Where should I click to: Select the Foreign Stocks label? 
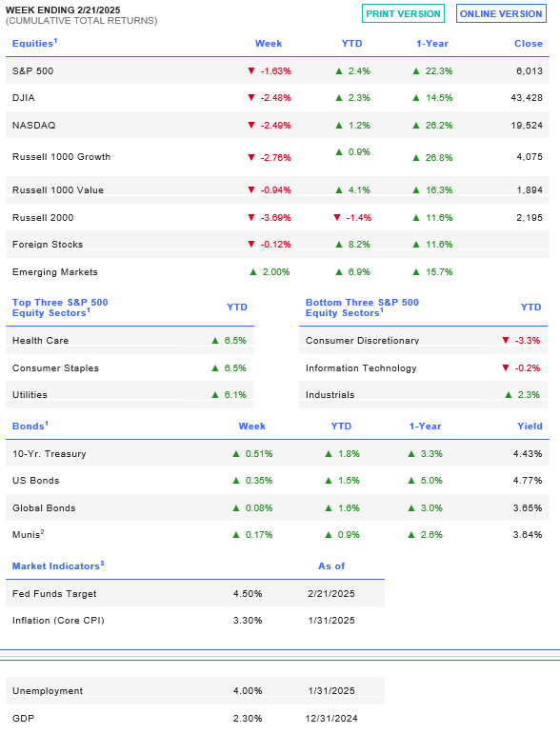(48, 244)
